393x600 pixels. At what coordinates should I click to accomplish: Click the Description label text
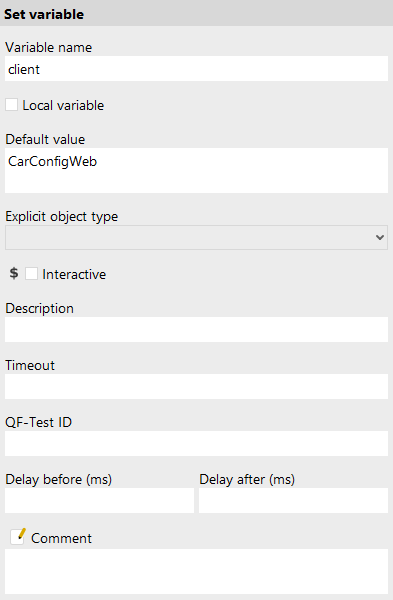(x=39, y=309)
